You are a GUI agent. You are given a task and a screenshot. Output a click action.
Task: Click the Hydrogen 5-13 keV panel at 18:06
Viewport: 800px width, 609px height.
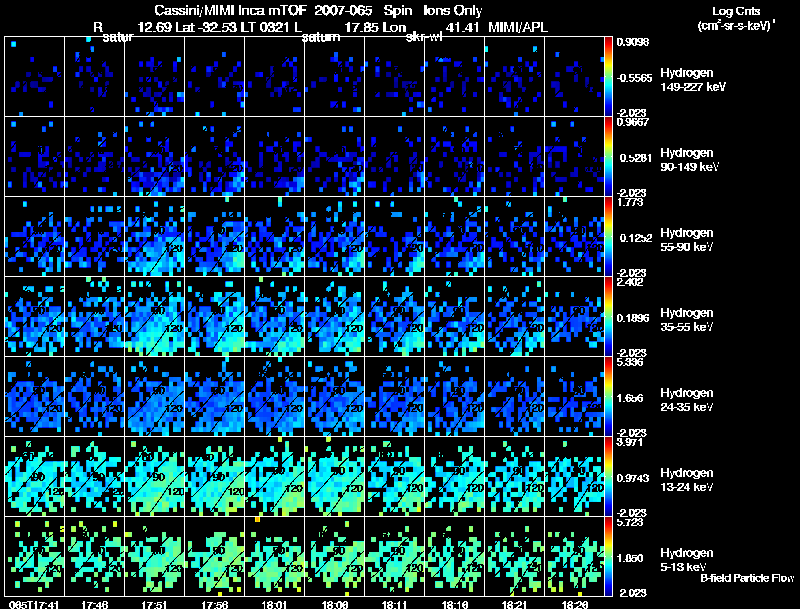click(334, 556)
